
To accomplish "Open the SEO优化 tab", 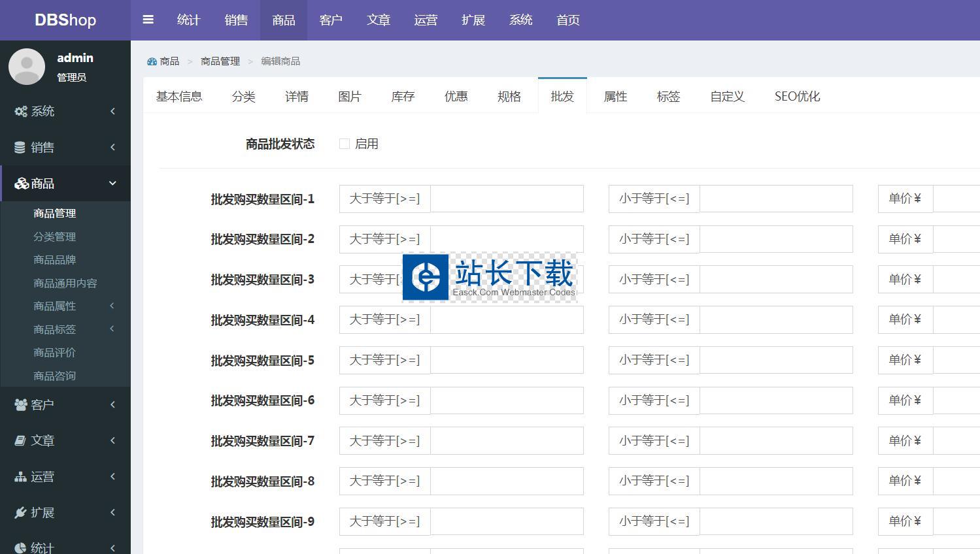I will click(796, 97).
